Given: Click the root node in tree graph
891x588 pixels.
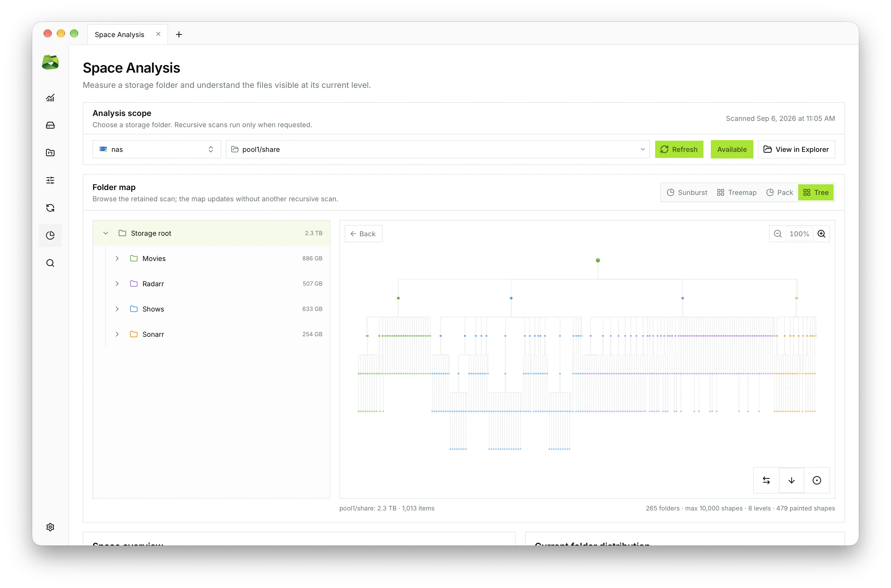Looking at the screenshot, I should (598, 260).
